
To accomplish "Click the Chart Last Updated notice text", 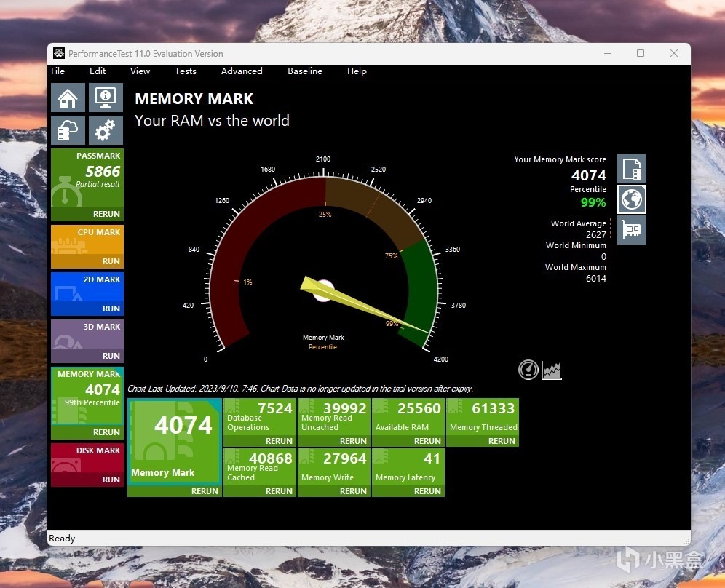I will point(300,389).
